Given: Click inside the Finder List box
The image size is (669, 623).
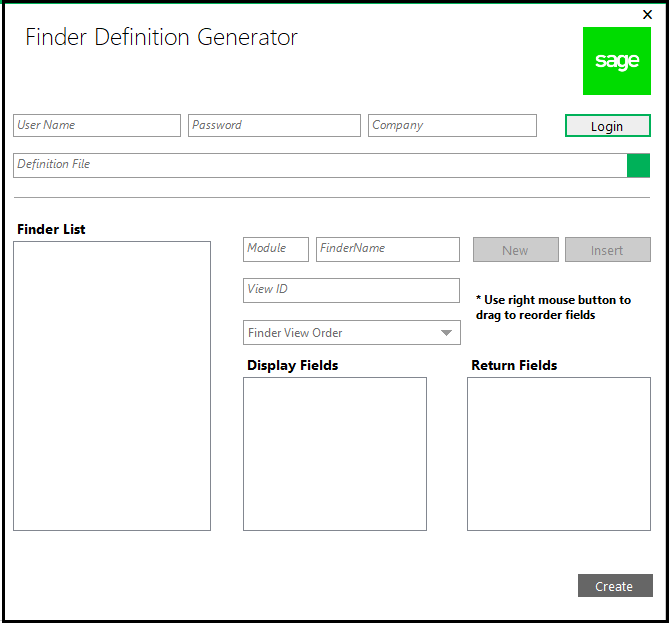Looking at the screenshot, I should (112, 386).
